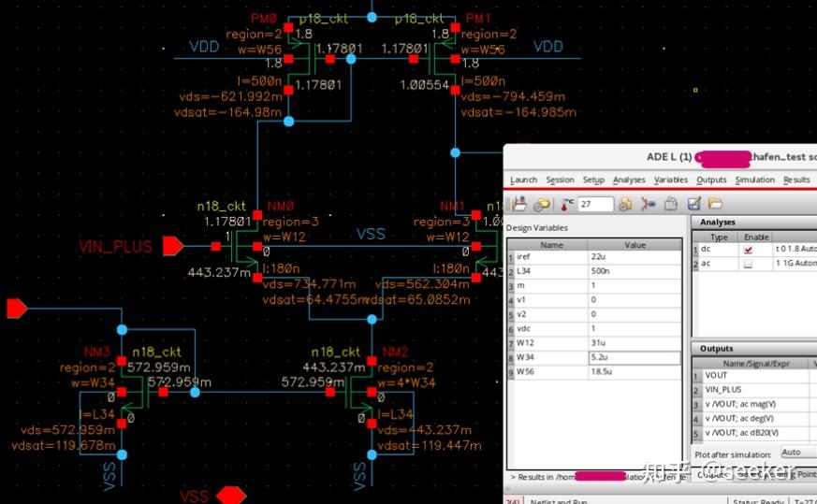Disable the dc analysis checkbox
Viewport: 817px width, 504px height.
(x=749, y=250)
